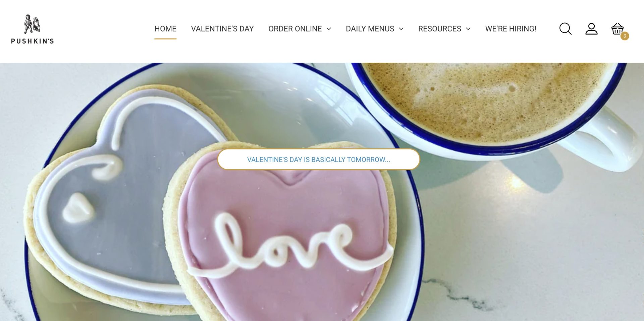Click the gold underline beneath Home
This screenshot has width=644, height=321.
point(165,39)
